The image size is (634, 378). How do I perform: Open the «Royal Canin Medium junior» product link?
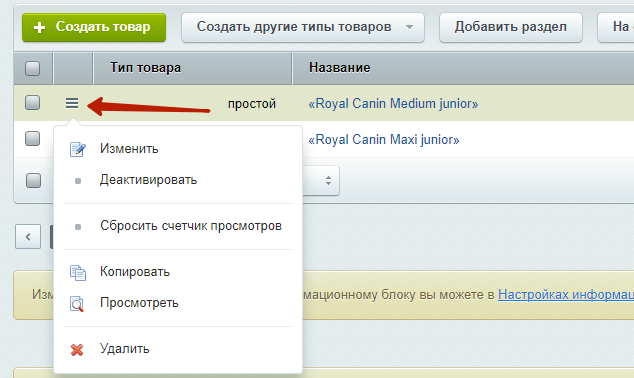393,103
